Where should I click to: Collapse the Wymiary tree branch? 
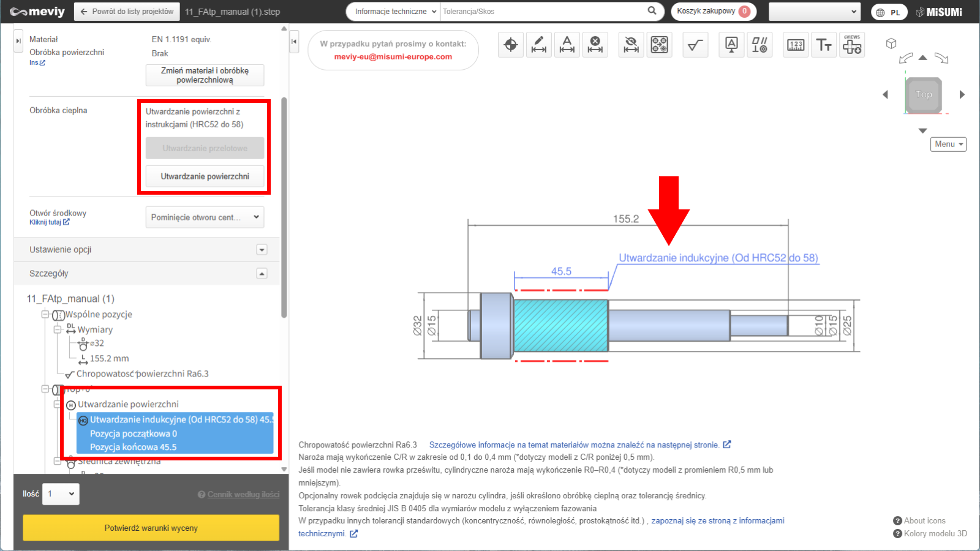(58, 329)
